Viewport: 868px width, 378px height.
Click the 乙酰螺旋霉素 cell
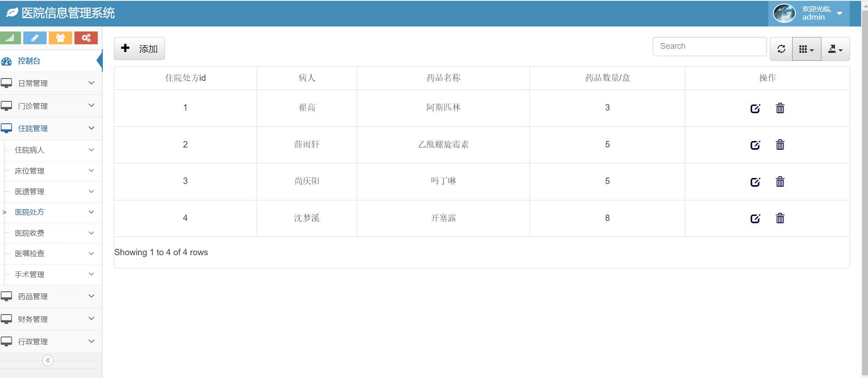pyautogui.click(x=443, y=145)
